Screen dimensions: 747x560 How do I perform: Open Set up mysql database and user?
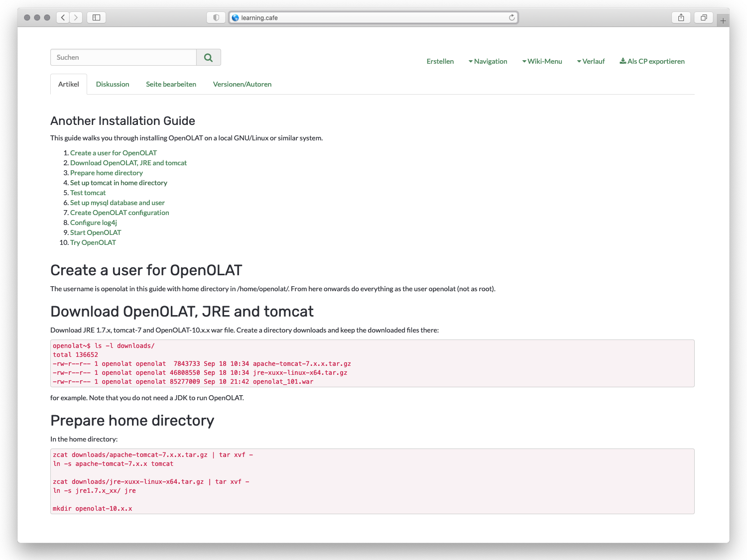tap(118, 203)
